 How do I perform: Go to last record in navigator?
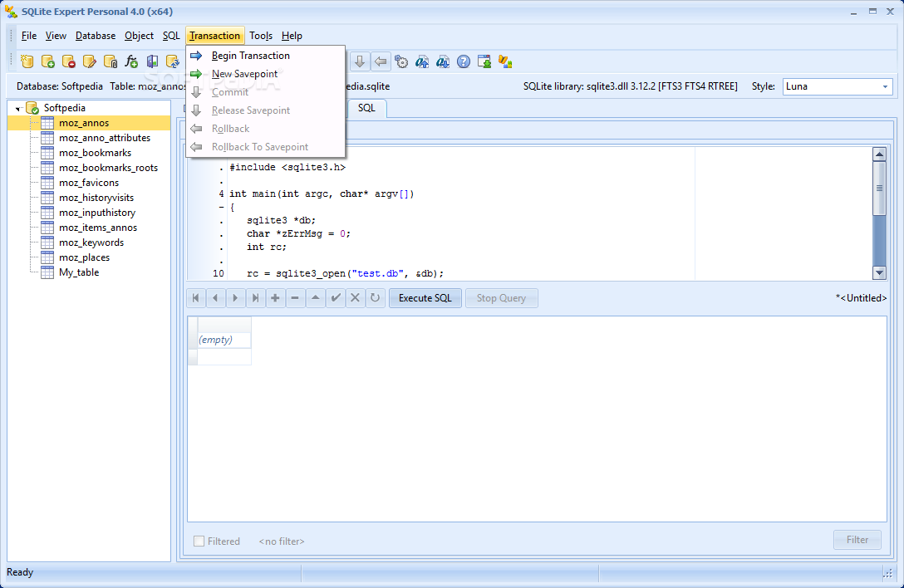click(x=255, y=298)
